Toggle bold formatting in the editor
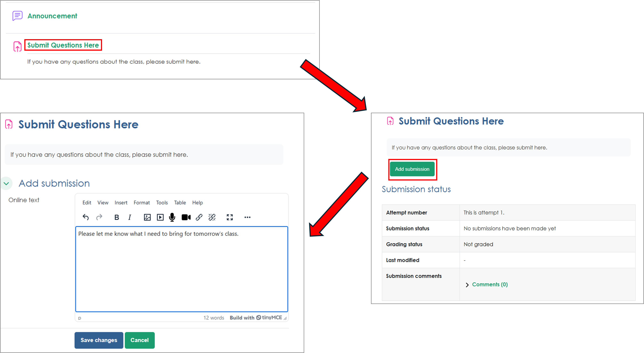 [x=116, y=217]
